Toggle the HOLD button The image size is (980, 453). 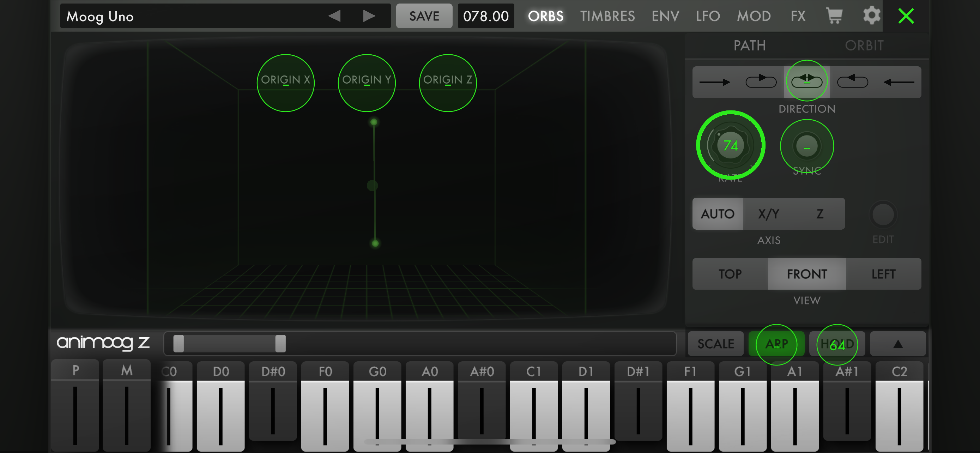click(x=837, y=344)
